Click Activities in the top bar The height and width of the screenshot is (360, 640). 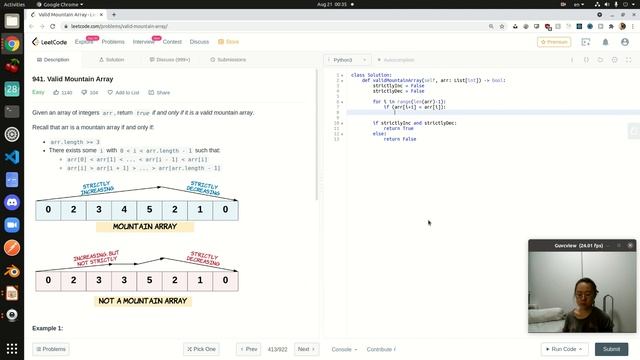(15, 4)
